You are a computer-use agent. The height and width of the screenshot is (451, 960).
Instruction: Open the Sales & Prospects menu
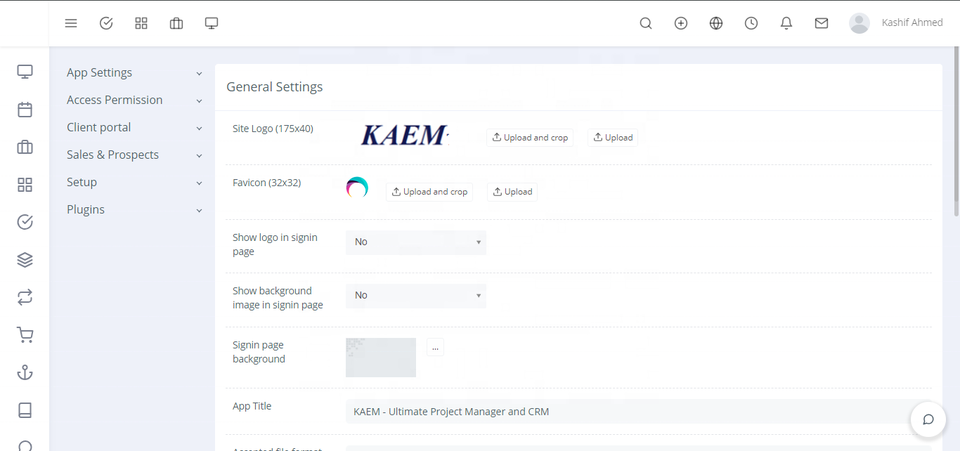tap(133, 155)
